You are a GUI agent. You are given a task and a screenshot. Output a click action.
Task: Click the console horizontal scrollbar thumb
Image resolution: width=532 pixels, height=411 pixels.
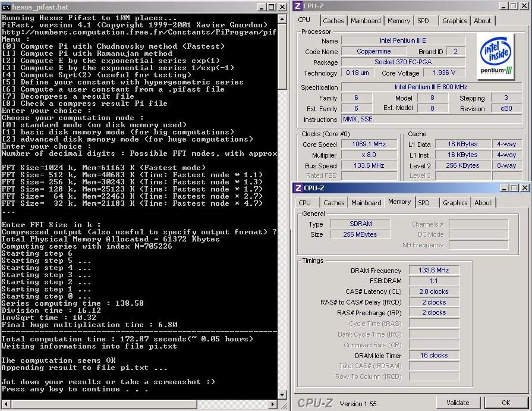click(x=104, y=404)
